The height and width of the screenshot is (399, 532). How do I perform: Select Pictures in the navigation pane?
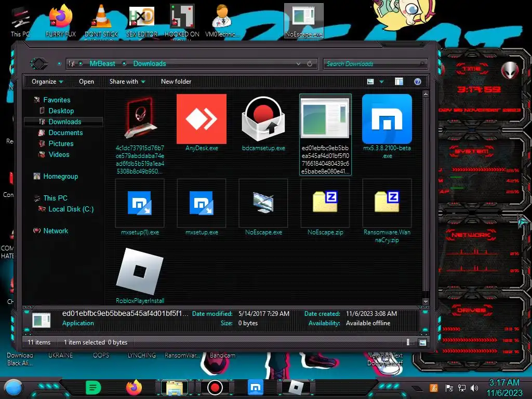[61, 143]
